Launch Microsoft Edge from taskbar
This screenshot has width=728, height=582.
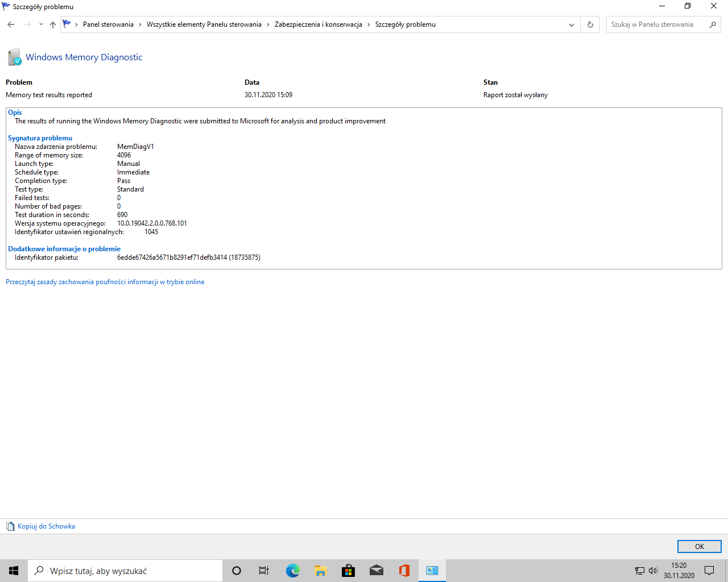click(292, 571)
